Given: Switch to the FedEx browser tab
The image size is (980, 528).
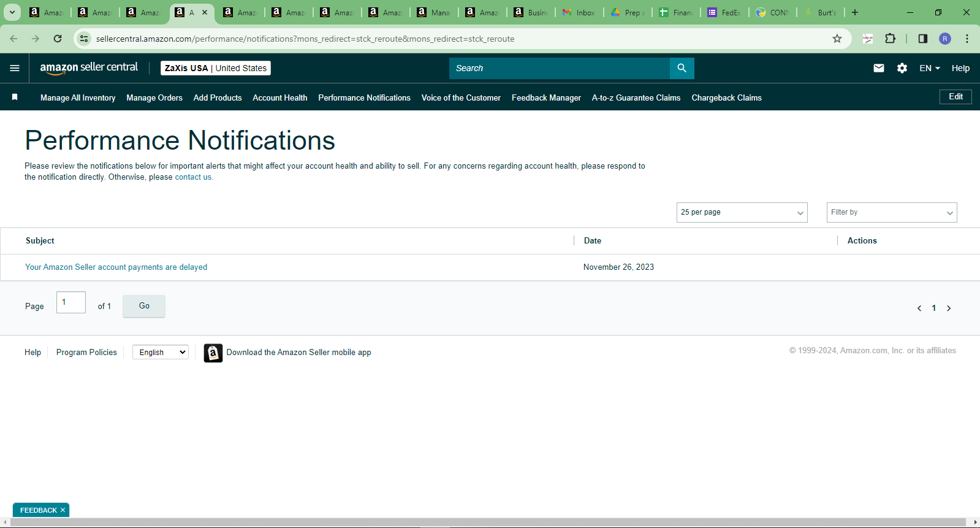Looking at the screenshot, I should 724,12.
